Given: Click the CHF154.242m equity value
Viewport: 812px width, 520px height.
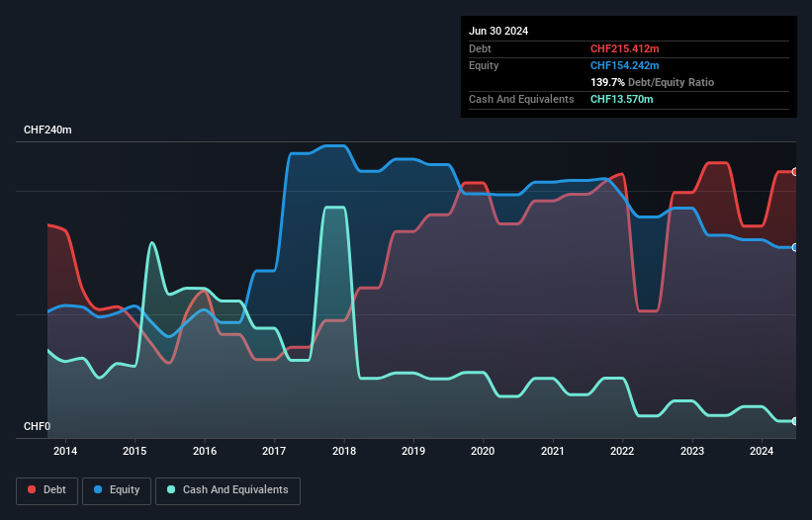Looking at the screenshot, I should (624, 65).
